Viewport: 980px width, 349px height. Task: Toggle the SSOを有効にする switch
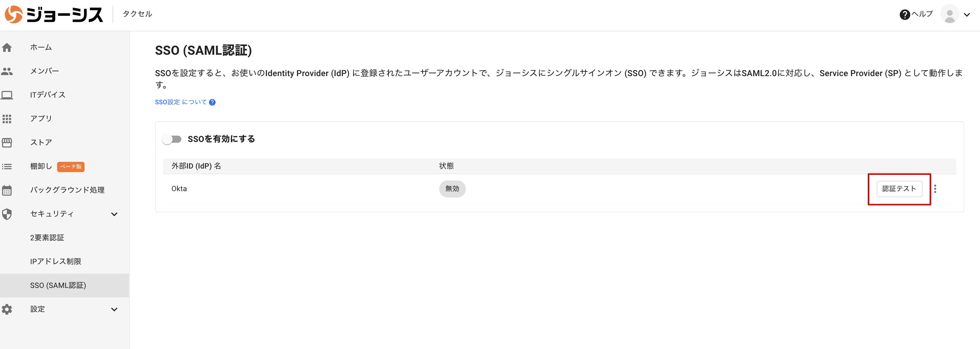click(x=172, y=139)
